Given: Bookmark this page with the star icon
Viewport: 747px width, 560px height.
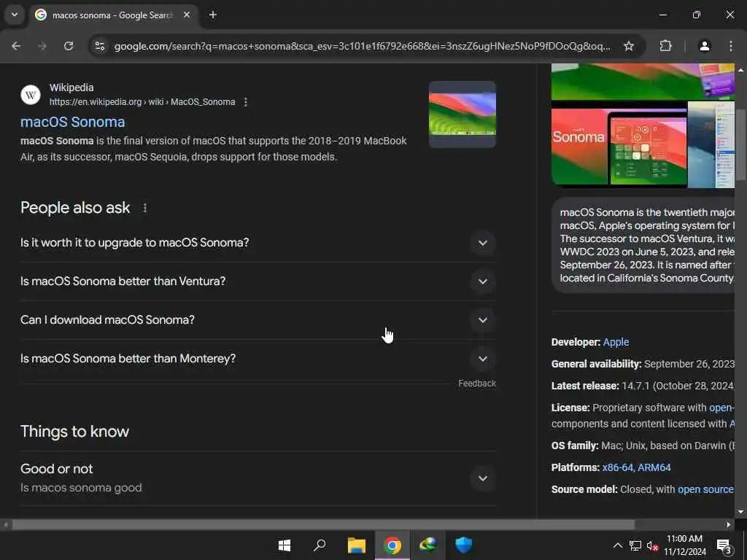Looking at the screenshot, I should click(629, 46).
